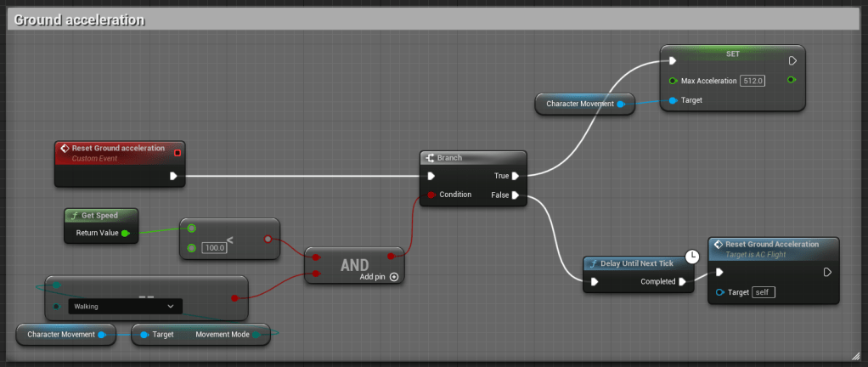Click the SET node's output execution pin
Screen dimensions: 868x367
click(x=792, y=60)
